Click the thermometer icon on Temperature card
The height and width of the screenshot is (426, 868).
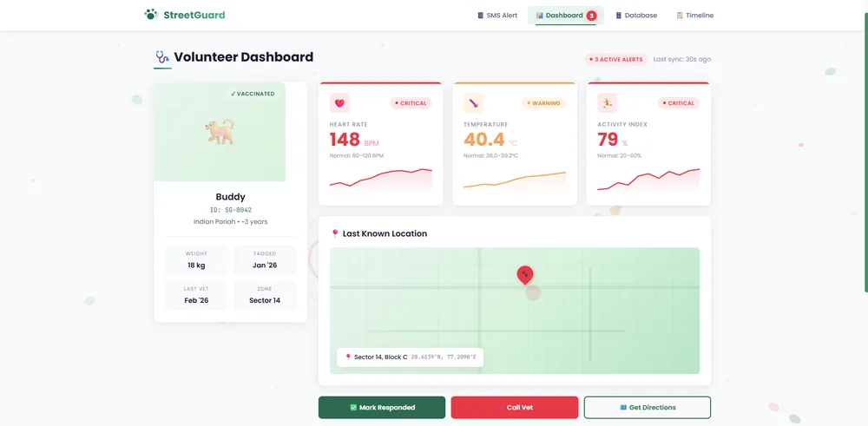pyautogui.click(x=473, y=103)
